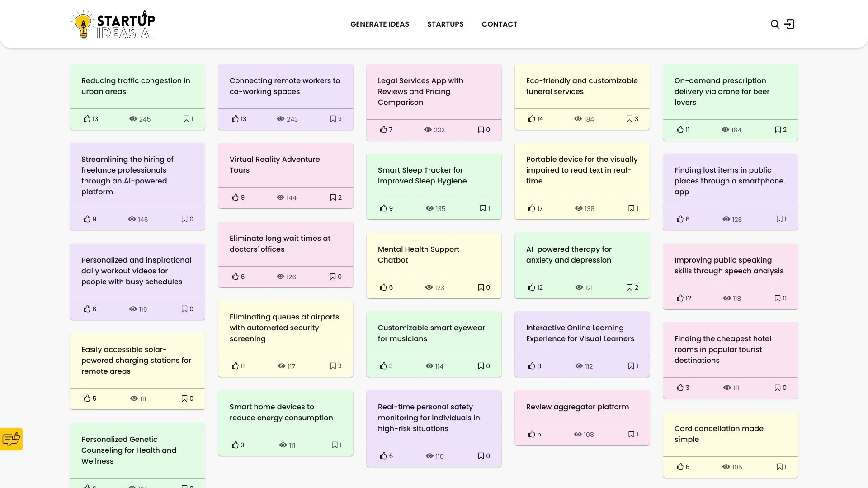Click like on Improving public speaking skills card

[x=679, y=298]
